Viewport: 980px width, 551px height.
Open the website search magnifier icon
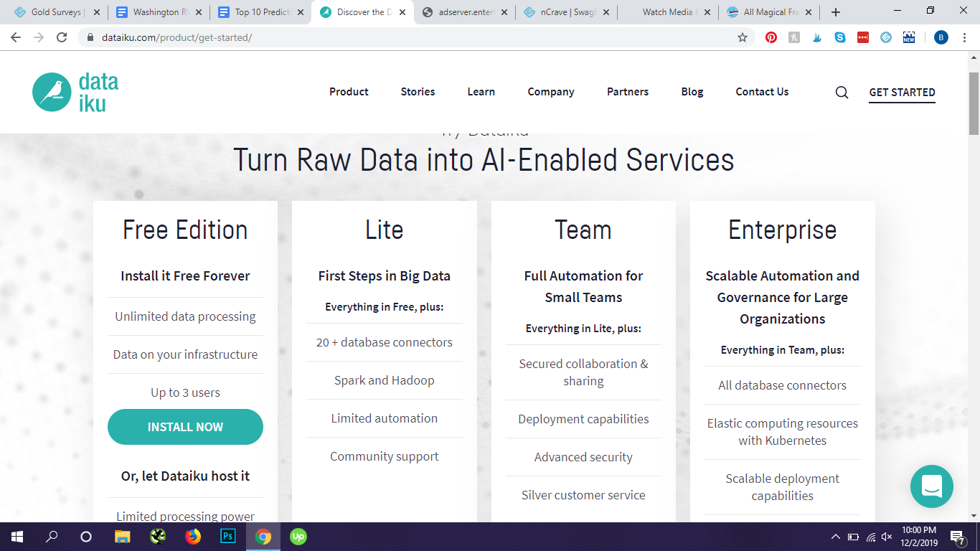coord(842,92)
